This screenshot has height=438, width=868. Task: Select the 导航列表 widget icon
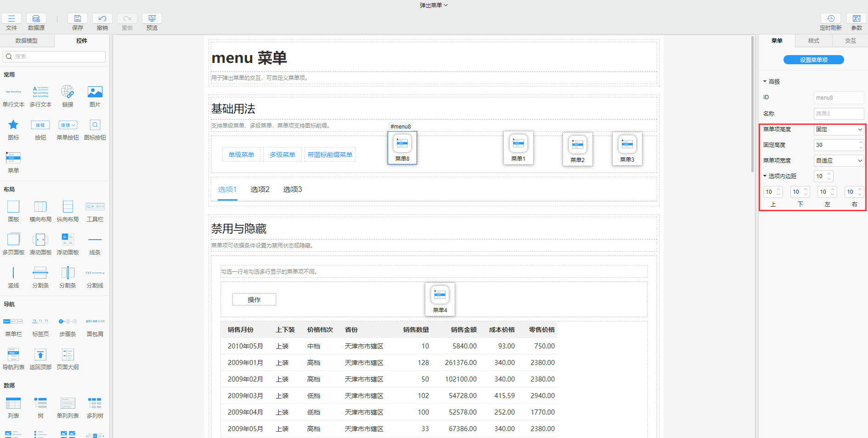[13, 354]
